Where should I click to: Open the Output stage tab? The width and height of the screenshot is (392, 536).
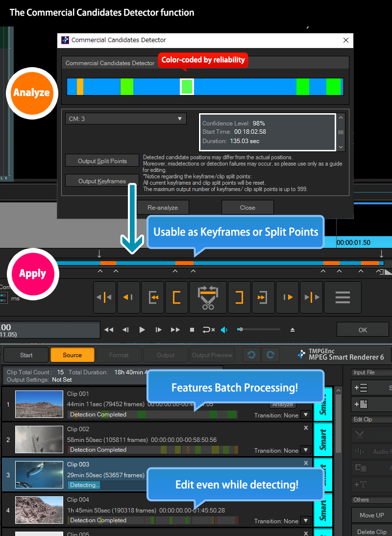coord(166,355)
